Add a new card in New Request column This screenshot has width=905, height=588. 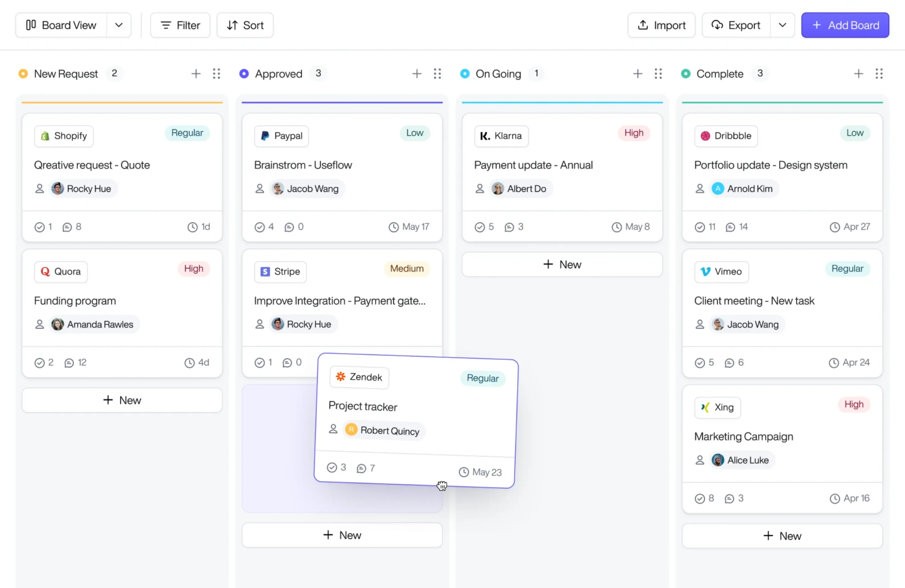(122, 400)
